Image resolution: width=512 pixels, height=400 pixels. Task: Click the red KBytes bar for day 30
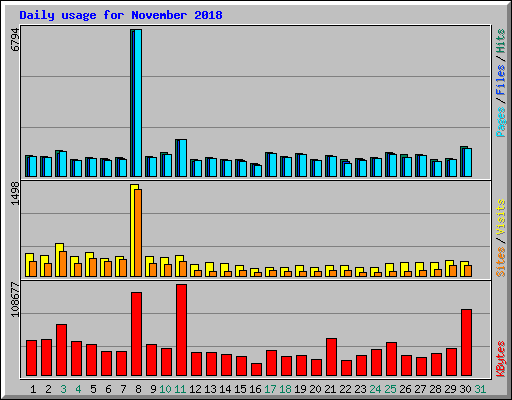coord(466,343)
